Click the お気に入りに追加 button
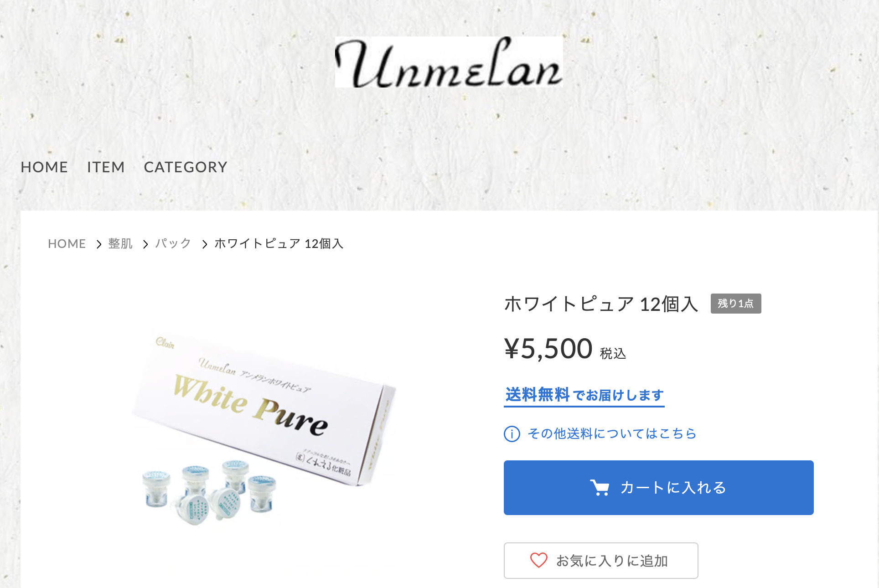 [601, 561]
